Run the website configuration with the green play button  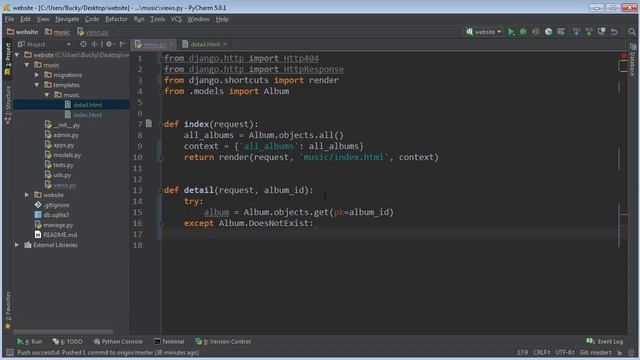[x=511, y=32]
